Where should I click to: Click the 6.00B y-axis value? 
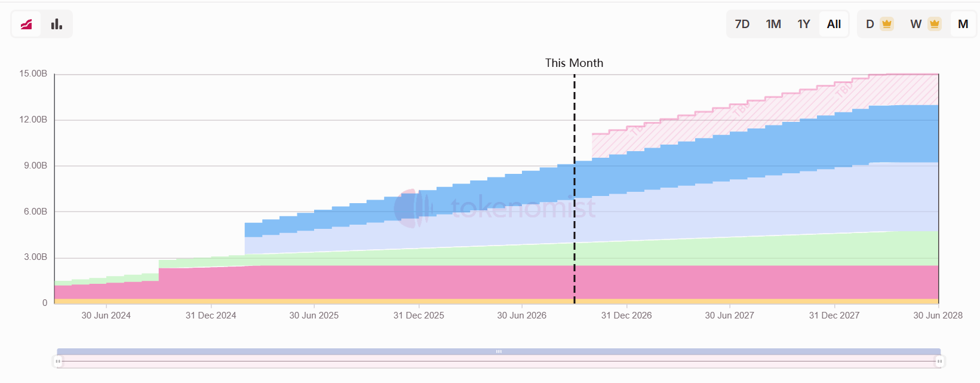coord(35,212)
